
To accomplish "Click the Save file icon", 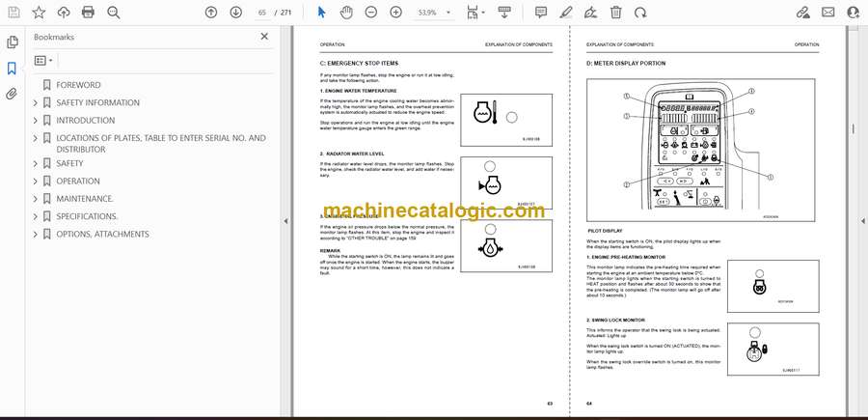I will point(14,13).
